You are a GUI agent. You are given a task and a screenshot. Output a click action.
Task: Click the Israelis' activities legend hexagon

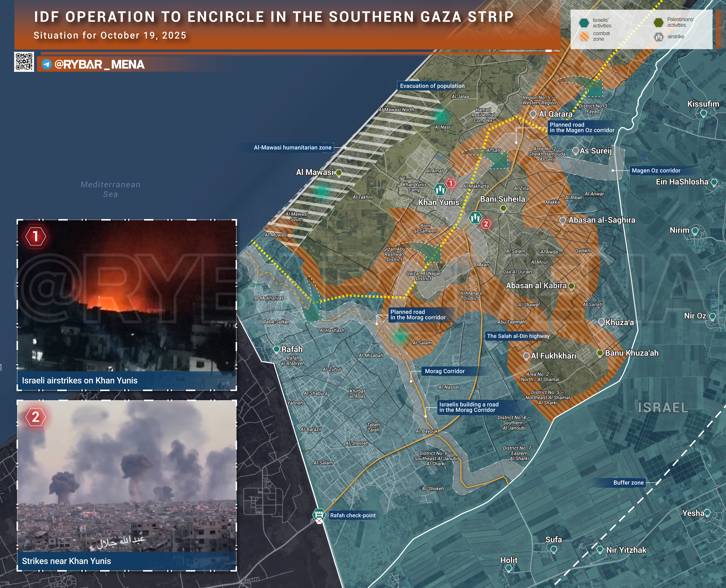point(584,23)
